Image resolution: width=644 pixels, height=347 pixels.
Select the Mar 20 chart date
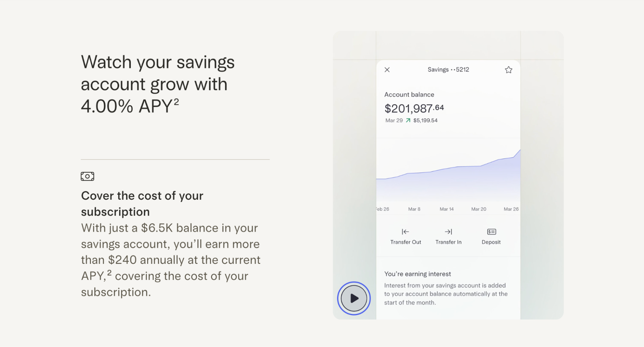pos(478,209)
